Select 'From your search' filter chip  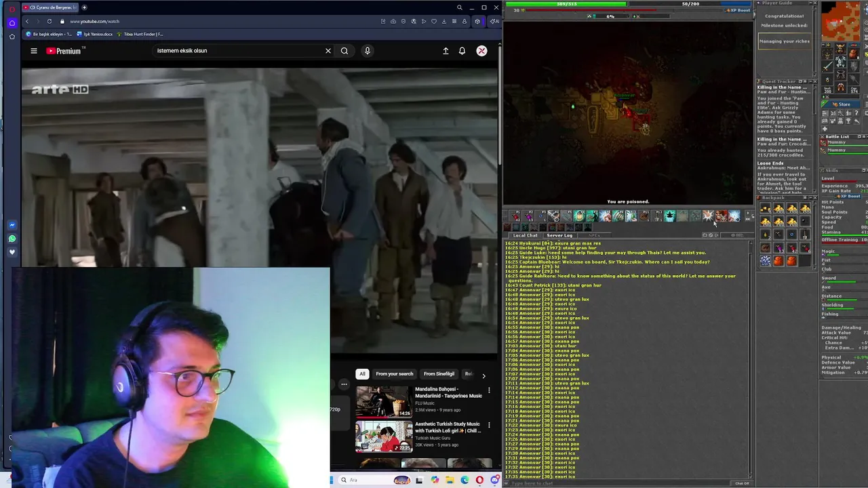pos(394,374)
